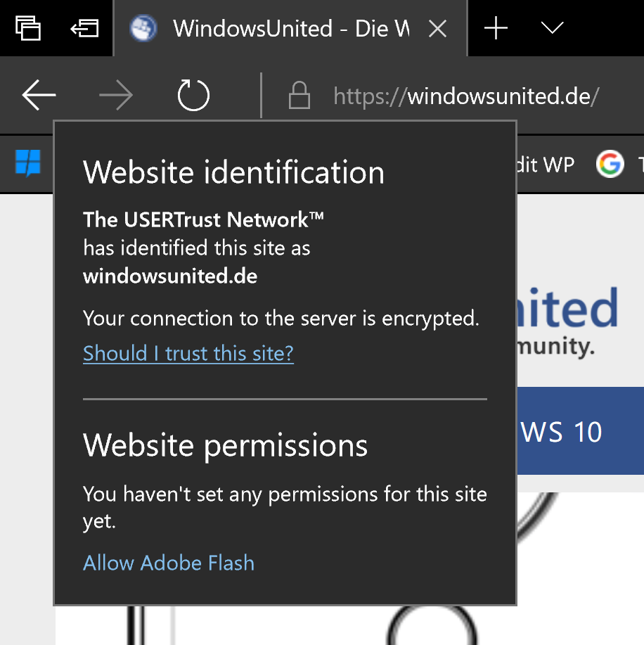Viewport: 644px width, 645px height.
Task: Click the bold 'windowsunited.de' site name
Action: (x=170, y=276)
